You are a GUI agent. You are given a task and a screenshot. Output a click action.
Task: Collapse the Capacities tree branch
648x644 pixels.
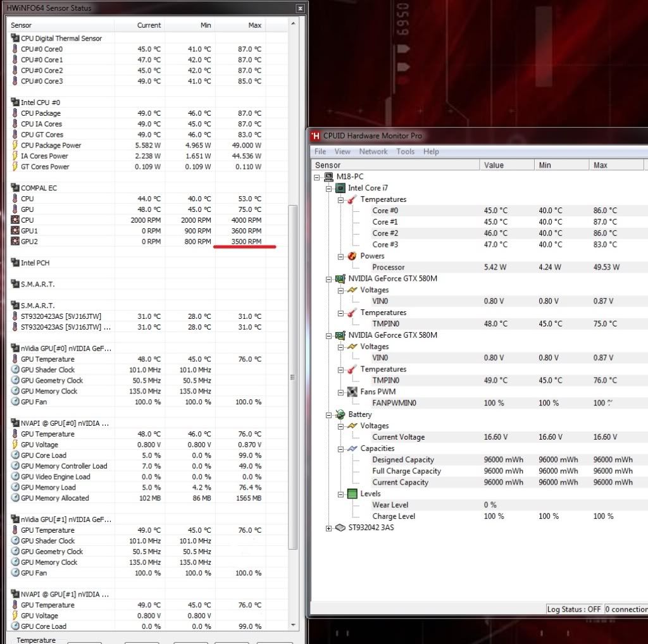[x=340, y=449]
